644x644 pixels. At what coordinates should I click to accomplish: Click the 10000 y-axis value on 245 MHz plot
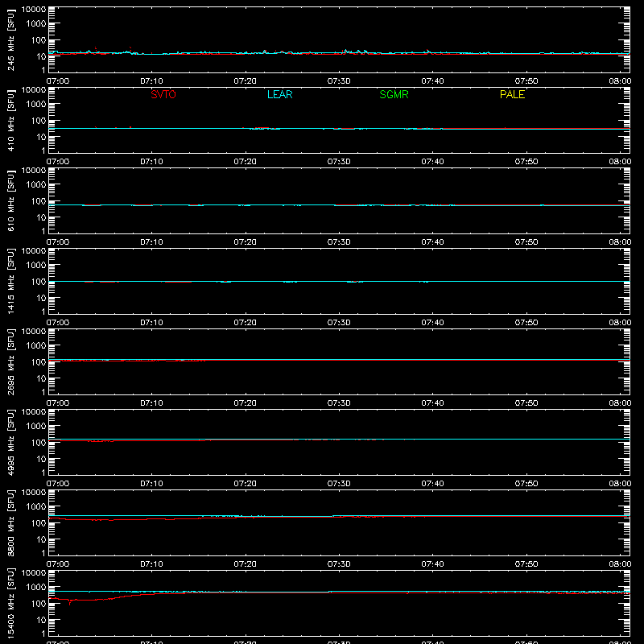click(x=34, y=10)
